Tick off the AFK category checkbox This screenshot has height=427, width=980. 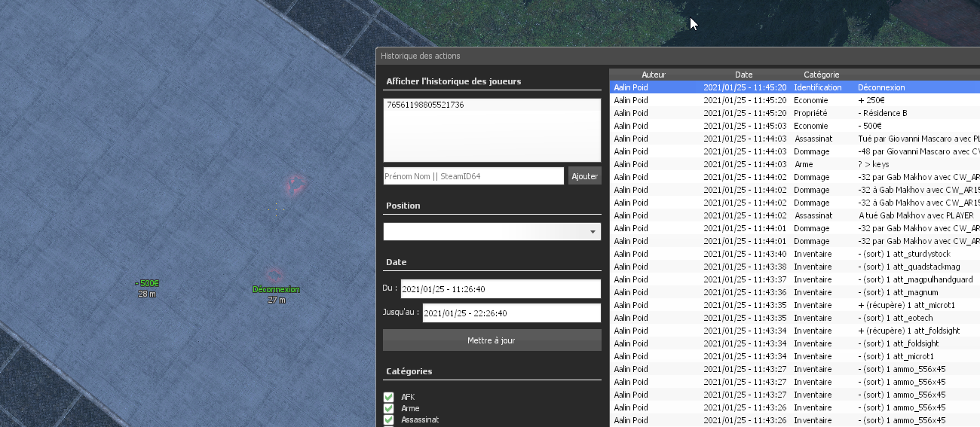click(388, 397)
